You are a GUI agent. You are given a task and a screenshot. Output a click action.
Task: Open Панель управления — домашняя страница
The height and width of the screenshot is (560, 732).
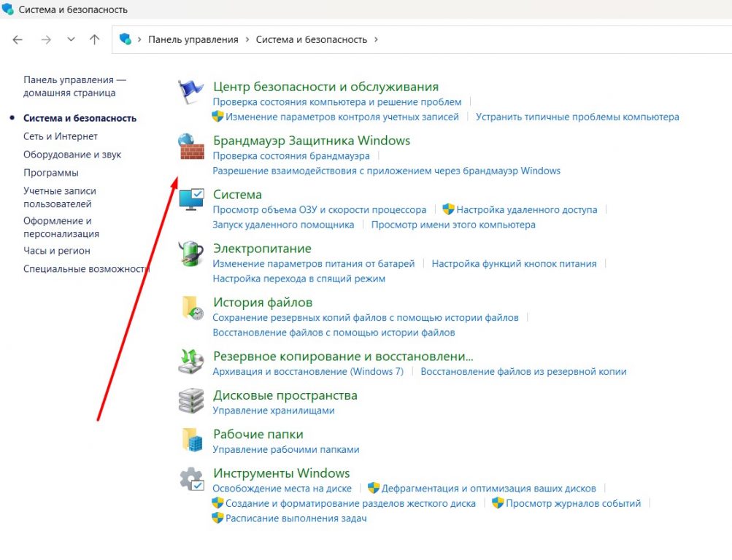coord(74,86)
